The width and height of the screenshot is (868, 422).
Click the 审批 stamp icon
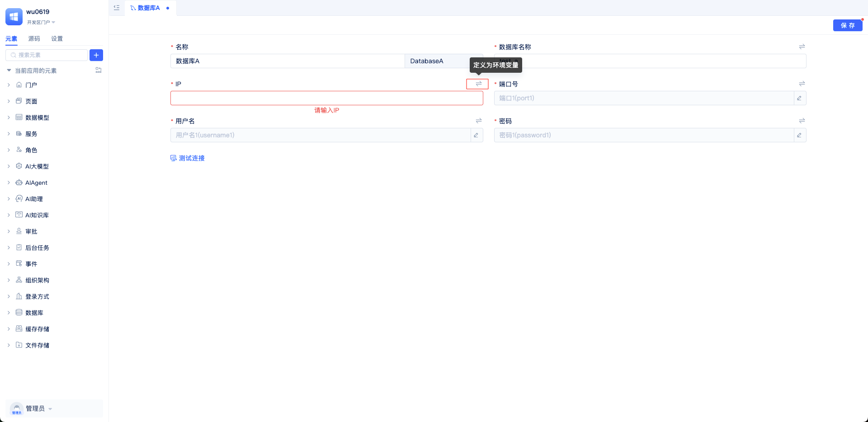pos(19,231)
